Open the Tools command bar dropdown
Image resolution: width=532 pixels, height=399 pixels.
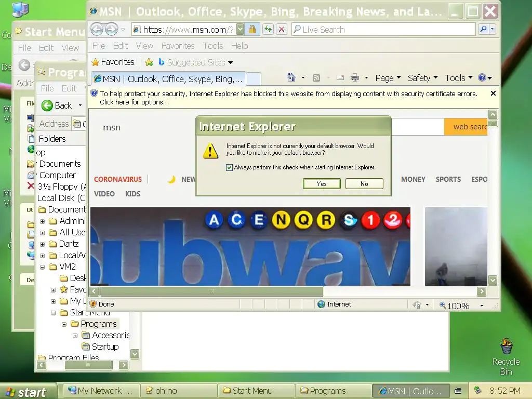[459, 78]
